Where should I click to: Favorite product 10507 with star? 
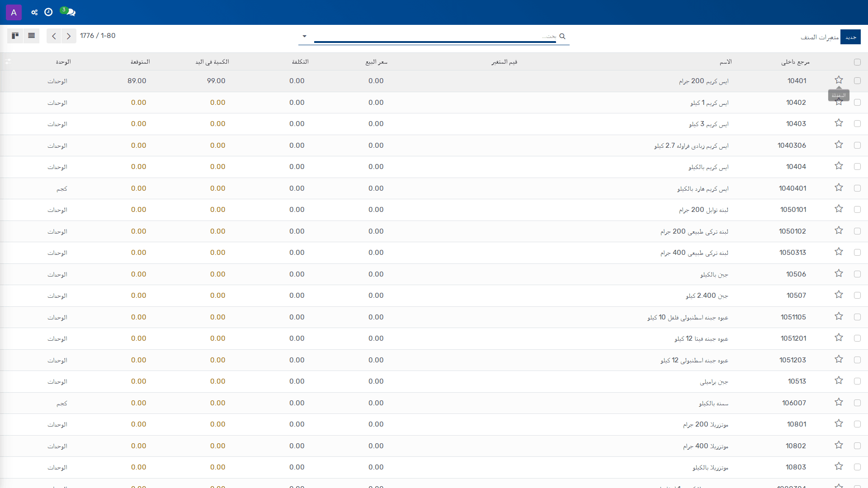tap(839, 295)
